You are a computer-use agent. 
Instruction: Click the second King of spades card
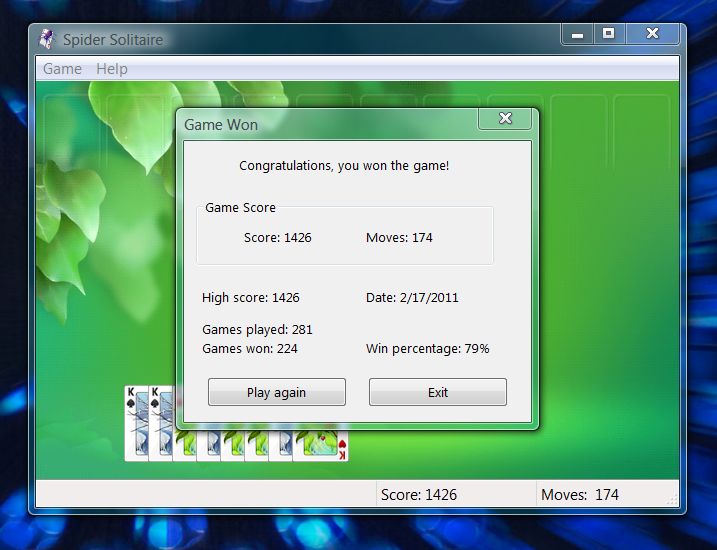pyautogui.click(x=161, y=423)
